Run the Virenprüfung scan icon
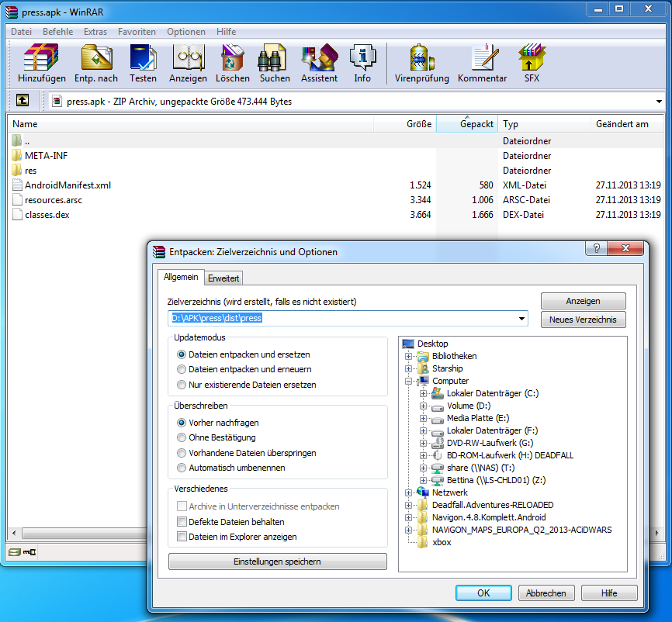 tap(421, 59)
